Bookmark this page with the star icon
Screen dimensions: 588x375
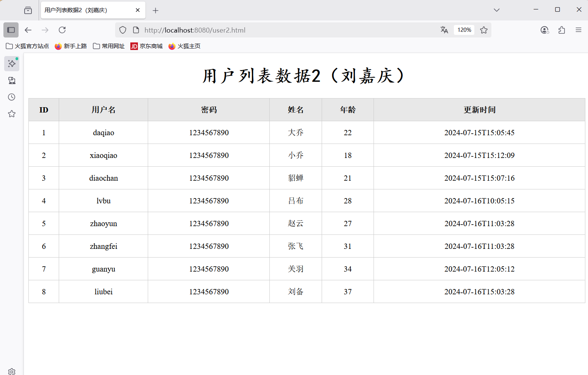[x=484, y=30]
